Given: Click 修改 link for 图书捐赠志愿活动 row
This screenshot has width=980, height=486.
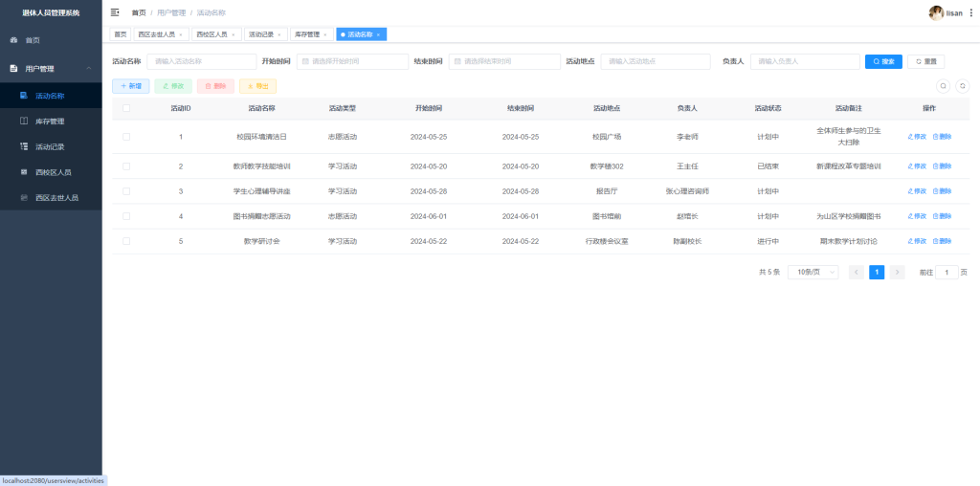Looking at the screenshot, I should 917,216.
